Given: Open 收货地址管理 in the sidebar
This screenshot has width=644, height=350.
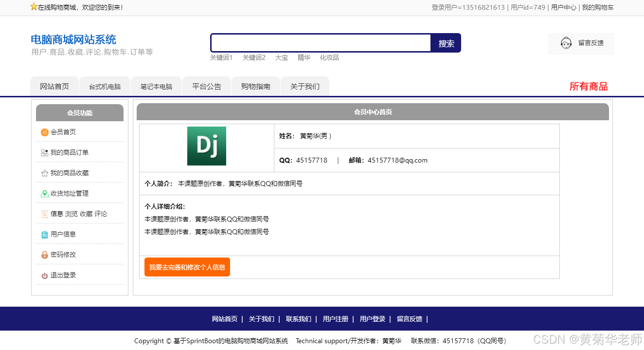Looking at the screenshot, I should pyautogui.click(x=70, y=194).
